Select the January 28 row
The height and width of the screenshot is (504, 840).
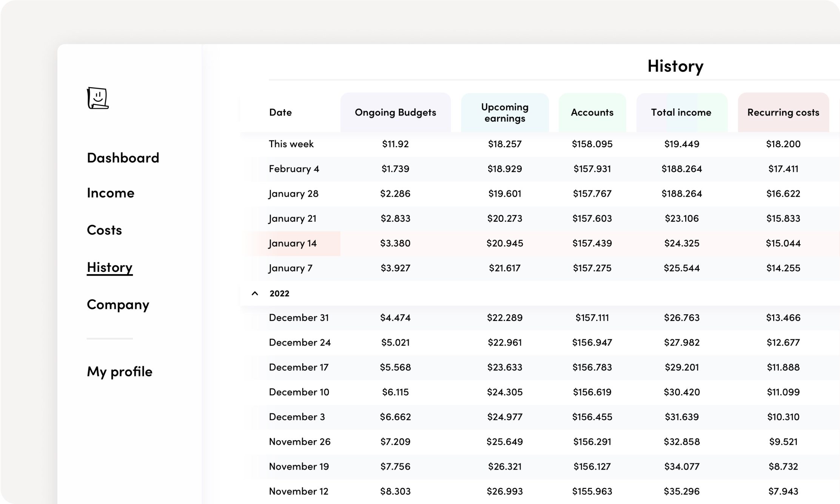(540, 194)
